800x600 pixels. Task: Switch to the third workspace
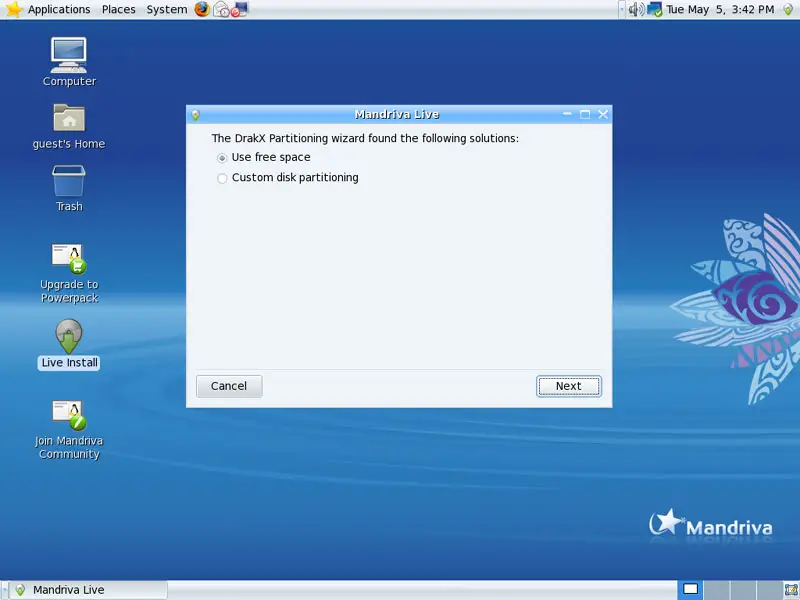(x=742, y=590)
